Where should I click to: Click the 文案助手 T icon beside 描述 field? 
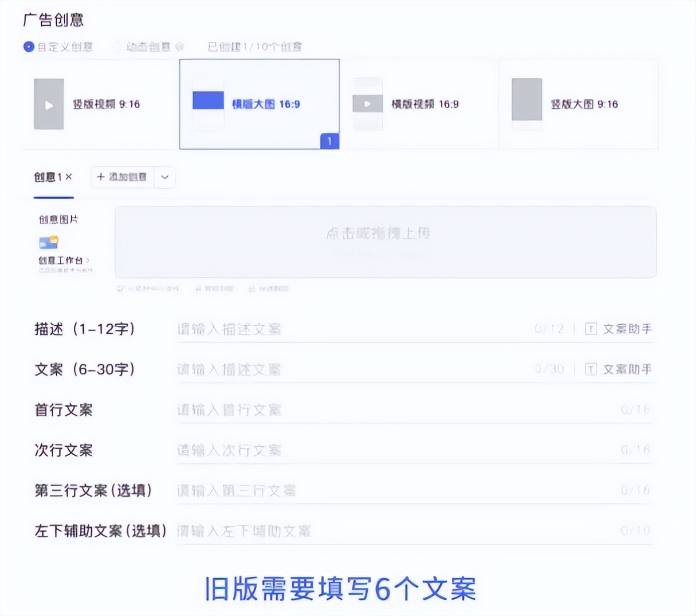click(x=592, y=329)
